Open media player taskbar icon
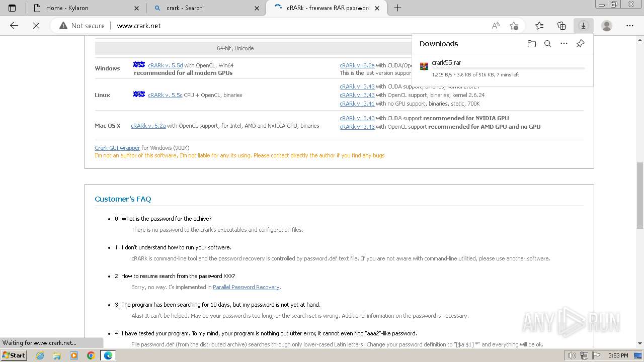The height and width of the screenshot is (362, 644). (74, 355)
